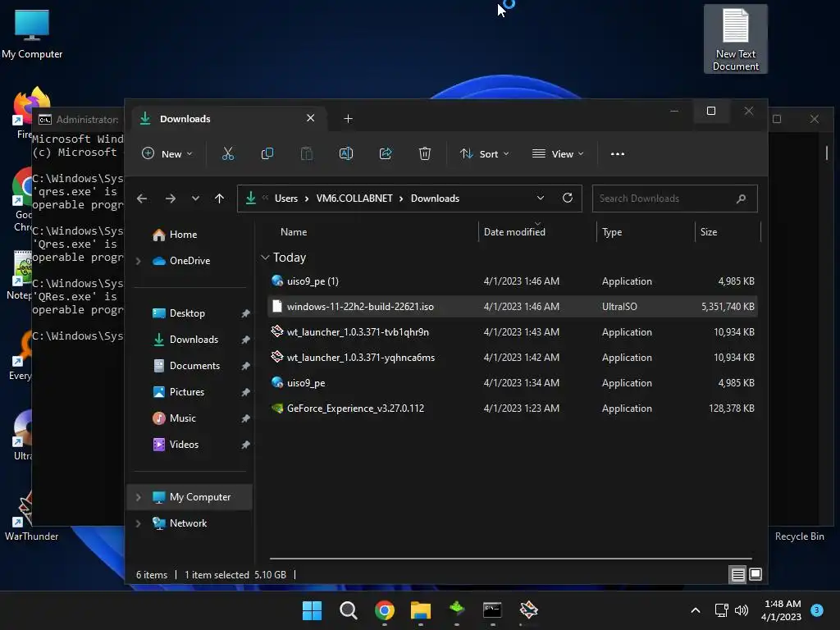The width and height of the screenshot is (840, 630).
Task: Click the Share icon in toolbar
Action: (386, 153)
